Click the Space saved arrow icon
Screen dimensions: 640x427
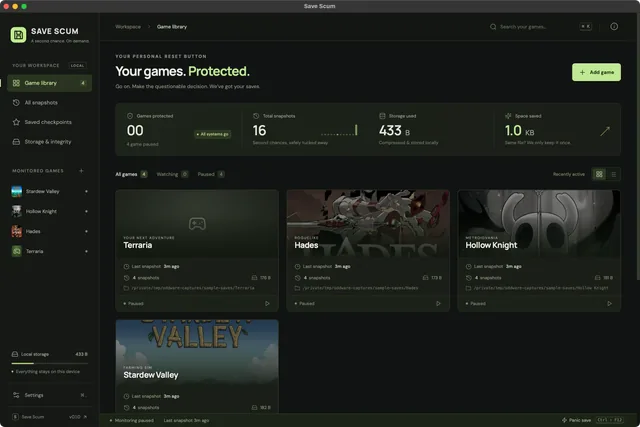coord(605,131)
